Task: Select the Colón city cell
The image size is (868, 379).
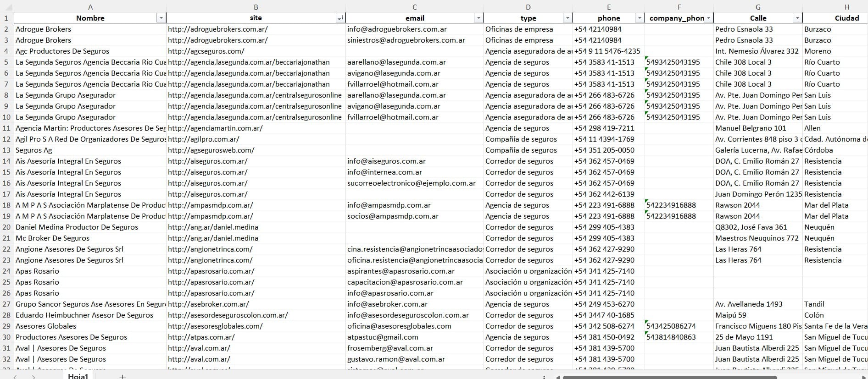Action: [835, 315]
